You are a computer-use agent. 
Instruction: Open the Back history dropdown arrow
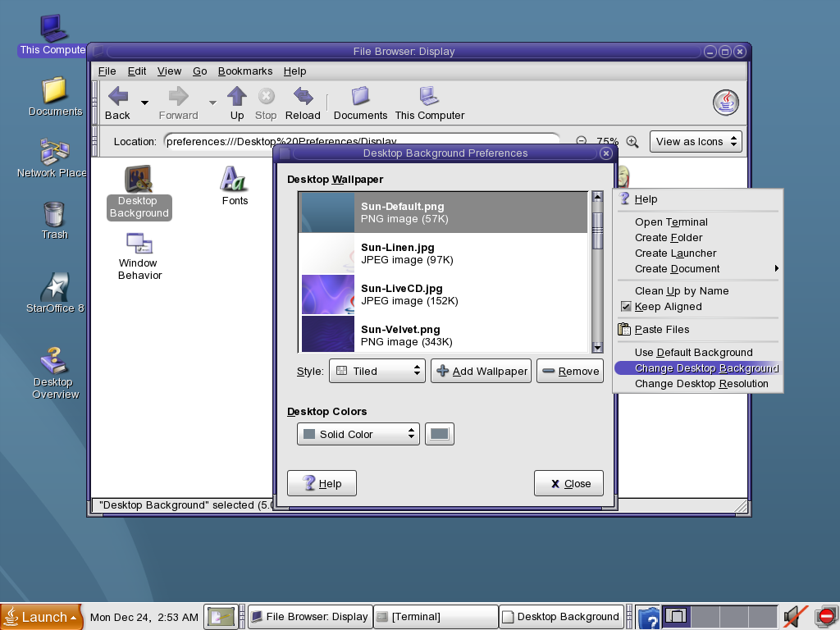tap(144, 103)
